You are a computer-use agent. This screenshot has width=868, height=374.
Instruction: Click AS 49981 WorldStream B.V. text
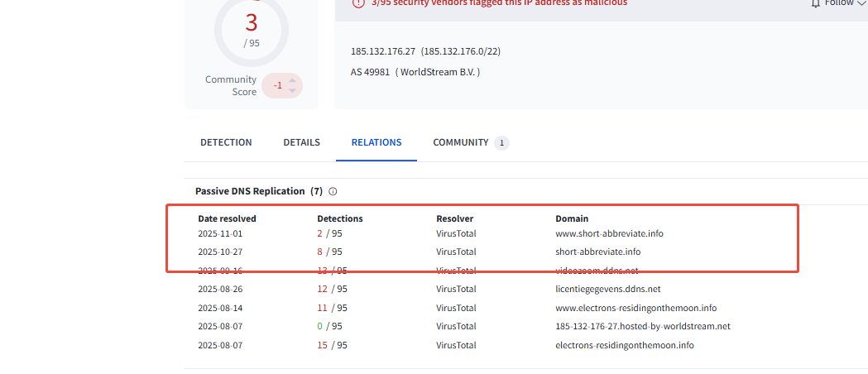point(415,72)
